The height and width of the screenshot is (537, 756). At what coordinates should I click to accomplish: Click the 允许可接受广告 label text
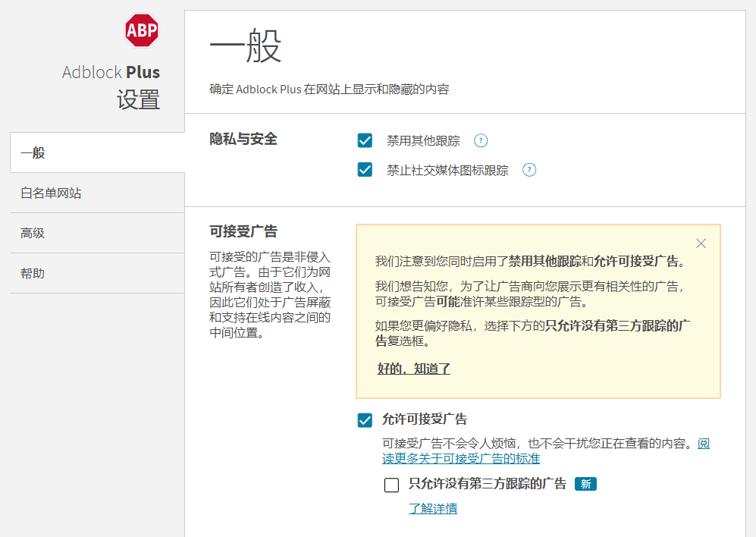(425, 419)
